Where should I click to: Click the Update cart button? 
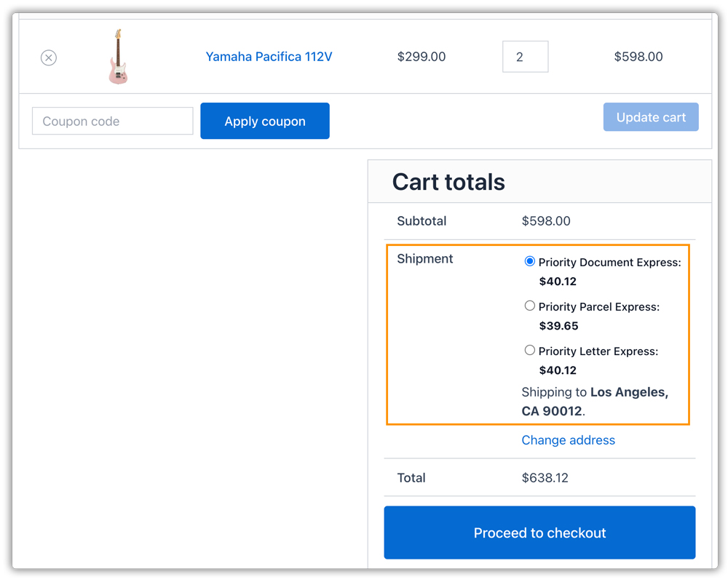tap(650, 117)
